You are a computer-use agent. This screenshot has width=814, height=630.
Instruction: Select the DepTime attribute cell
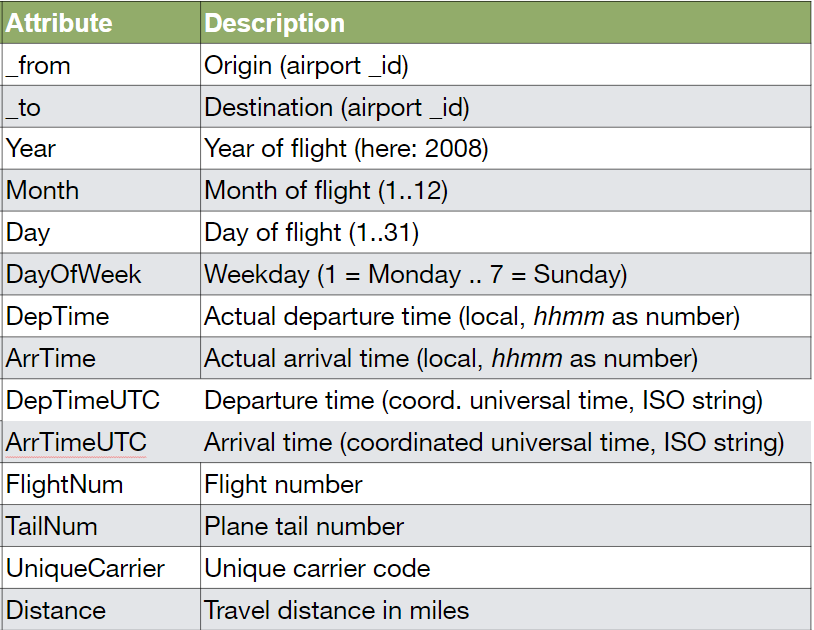101,316
